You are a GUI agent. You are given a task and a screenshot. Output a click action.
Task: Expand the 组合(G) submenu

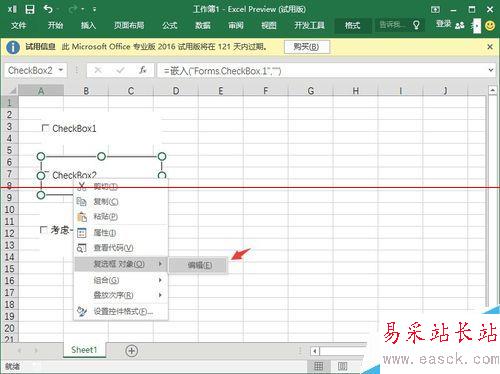[x=121, y=280]
